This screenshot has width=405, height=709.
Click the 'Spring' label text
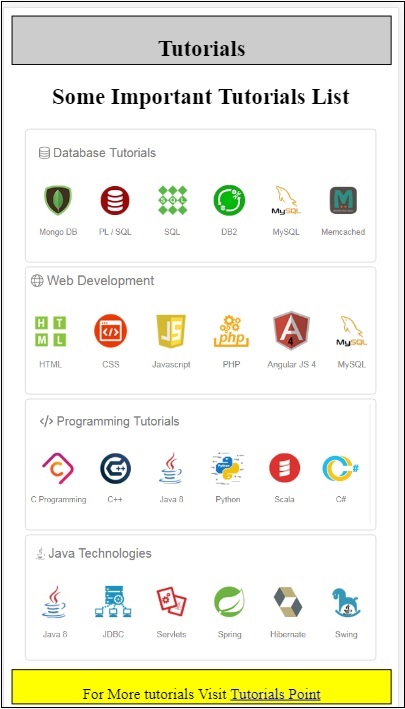[229, 634]
